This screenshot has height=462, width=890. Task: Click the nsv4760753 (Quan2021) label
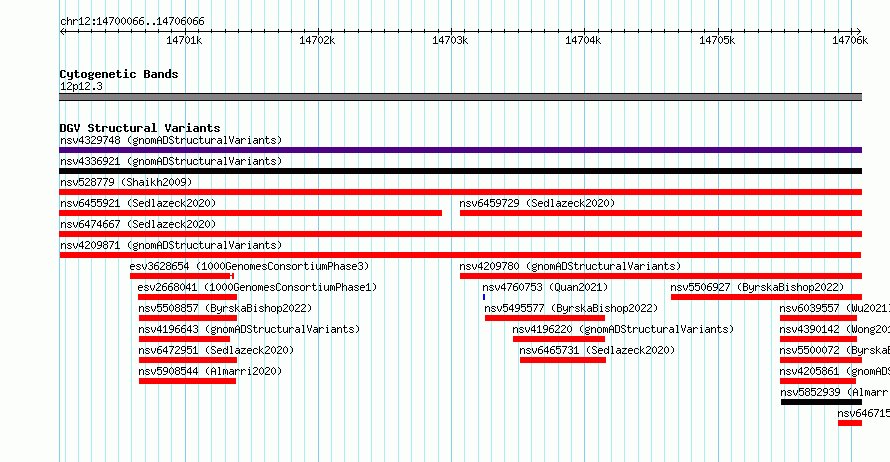[x=545, y=287]
